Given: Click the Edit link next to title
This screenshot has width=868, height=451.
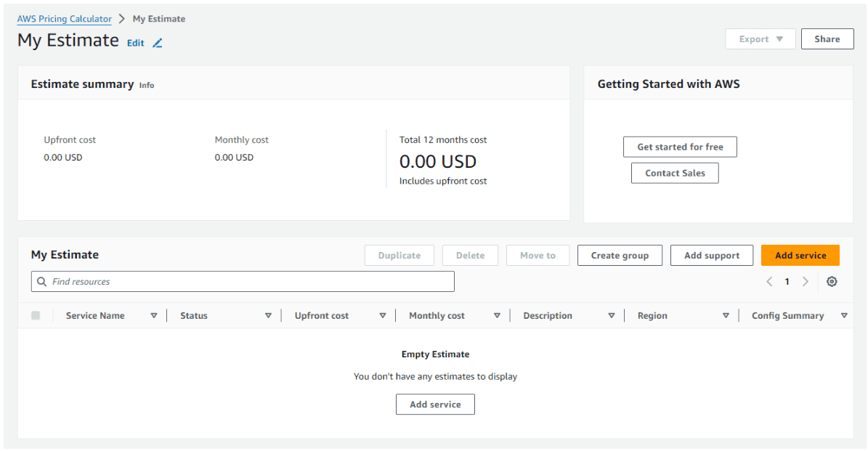Looking at the screenshot, I should [x=136, y=43].
